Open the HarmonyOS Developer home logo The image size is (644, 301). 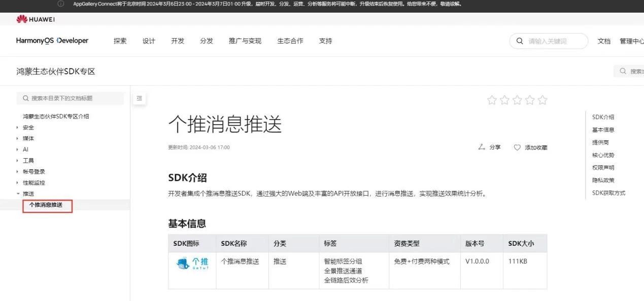click(52, 41)
